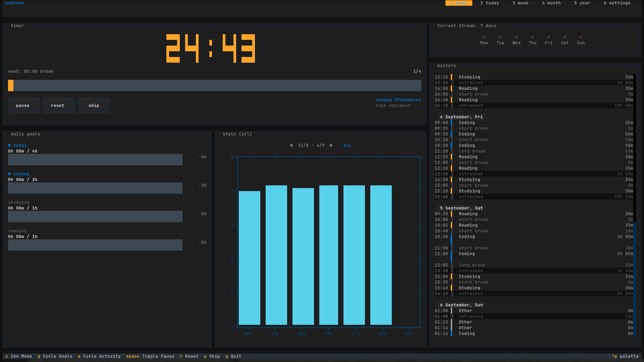Click the 24:43 timer display
Image resolution: width=644 pixels, height=362 pixels.
point(211,48)
